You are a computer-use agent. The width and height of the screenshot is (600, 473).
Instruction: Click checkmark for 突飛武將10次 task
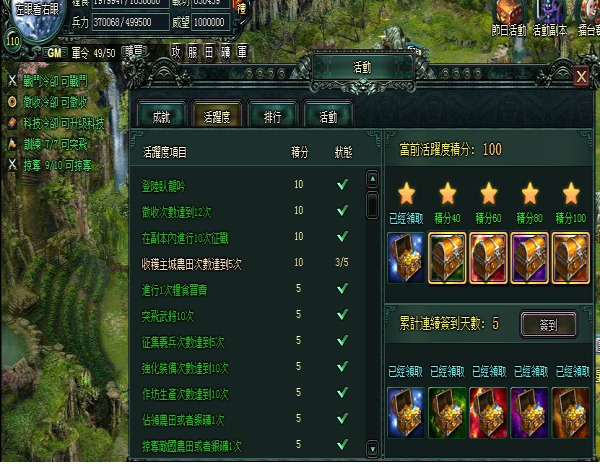[x=342, y=315]
